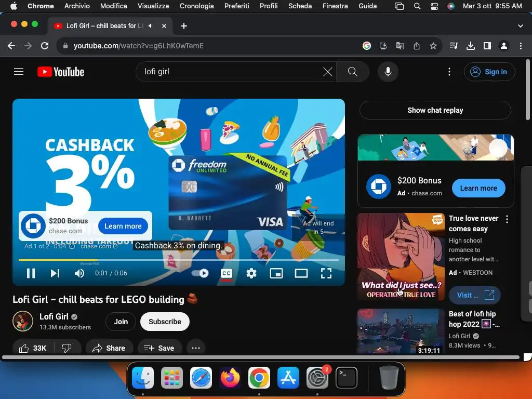Switch to theater mode icon

click(x=301, y=273)
